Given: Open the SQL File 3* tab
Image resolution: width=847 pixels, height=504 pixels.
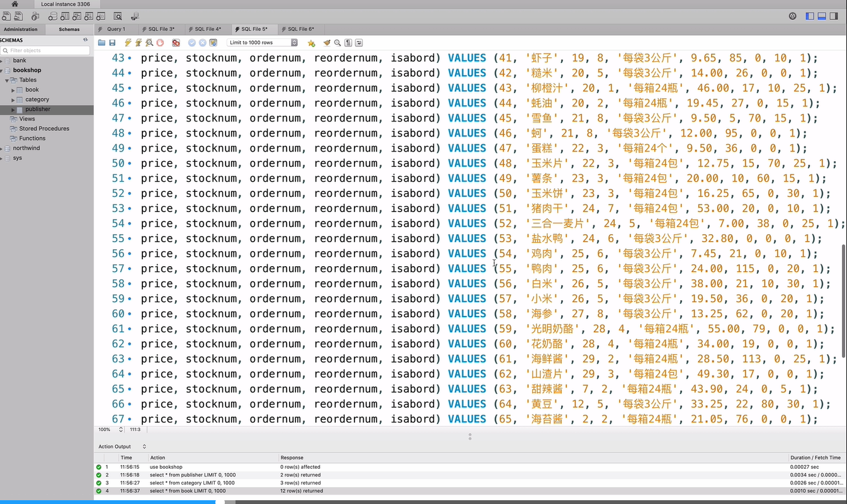Looking at the screenshot, I should point(161,29).
